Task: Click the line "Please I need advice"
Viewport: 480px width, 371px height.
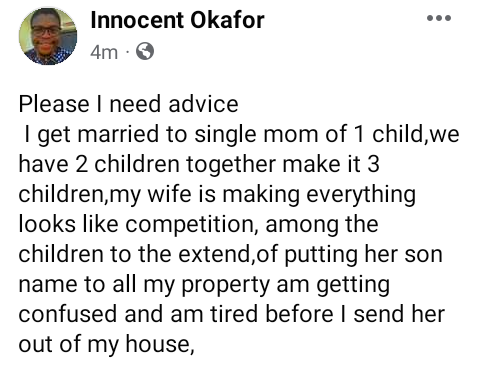Action: click(x=128, y=104)
